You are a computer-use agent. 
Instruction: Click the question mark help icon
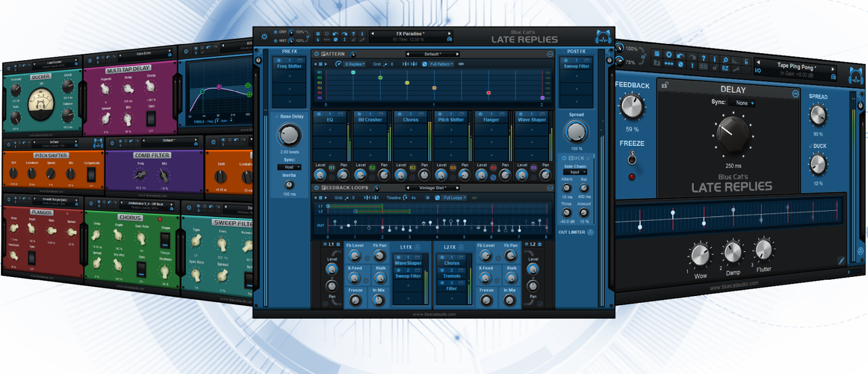click(x=353, y=34)
